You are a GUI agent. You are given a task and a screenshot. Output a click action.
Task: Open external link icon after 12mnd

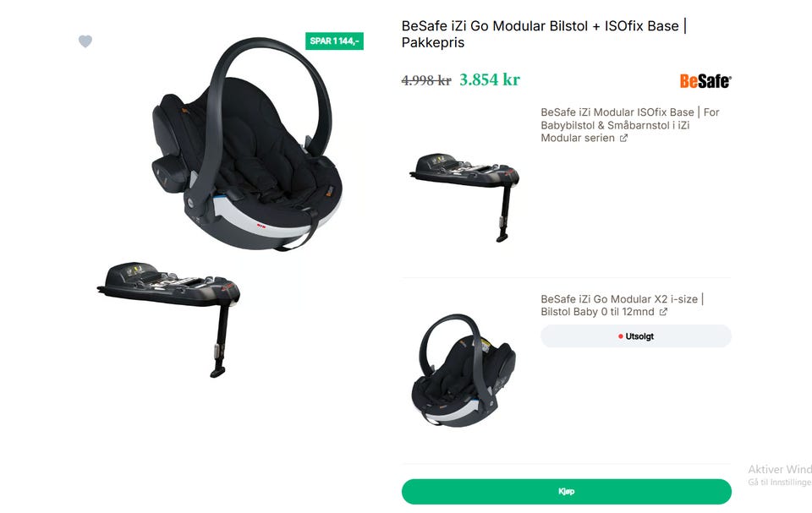coord(663,312)
